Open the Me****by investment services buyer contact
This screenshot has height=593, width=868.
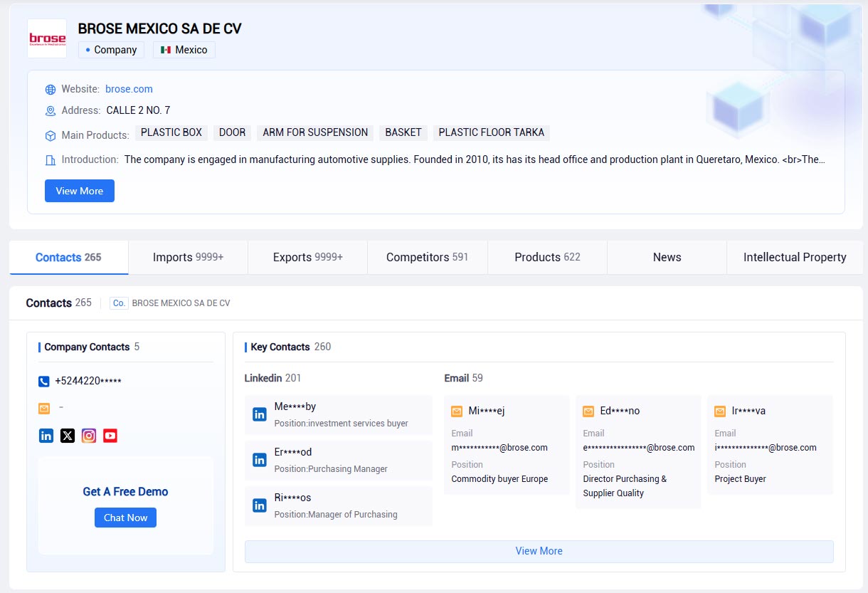339,415
